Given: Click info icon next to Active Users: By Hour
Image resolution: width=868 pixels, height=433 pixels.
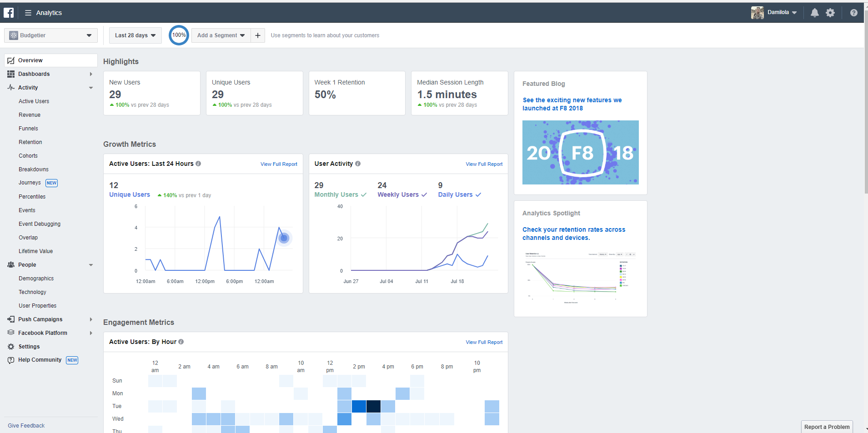Looking at the screenshot, I should pos(181,342).
